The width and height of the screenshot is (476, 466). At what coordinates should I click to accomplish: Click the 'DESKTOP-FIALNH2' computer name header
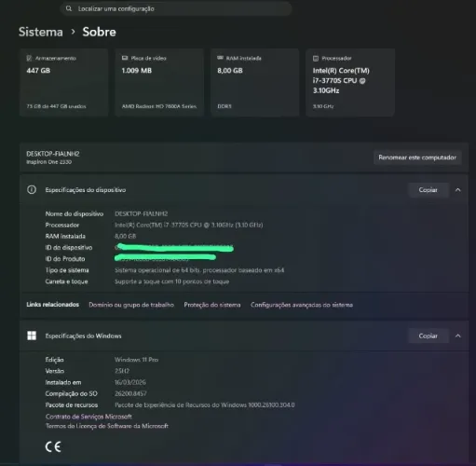[53, 154]
